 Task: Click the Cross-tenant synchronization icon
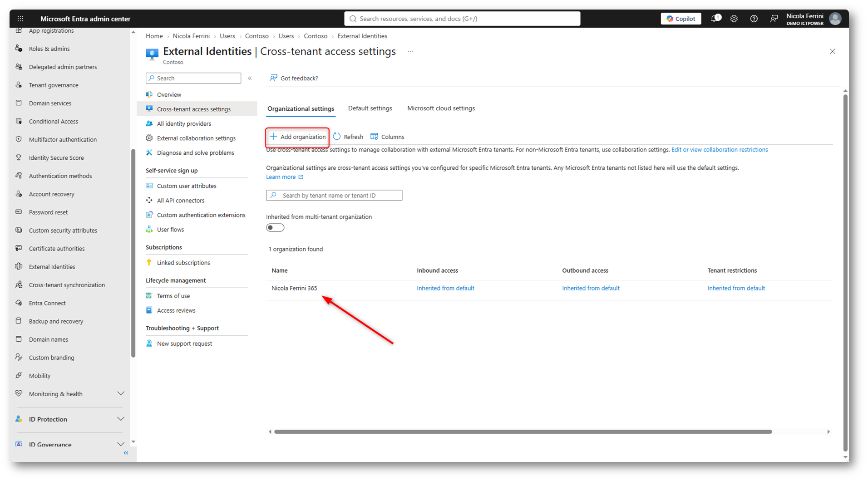coord(19,285)
